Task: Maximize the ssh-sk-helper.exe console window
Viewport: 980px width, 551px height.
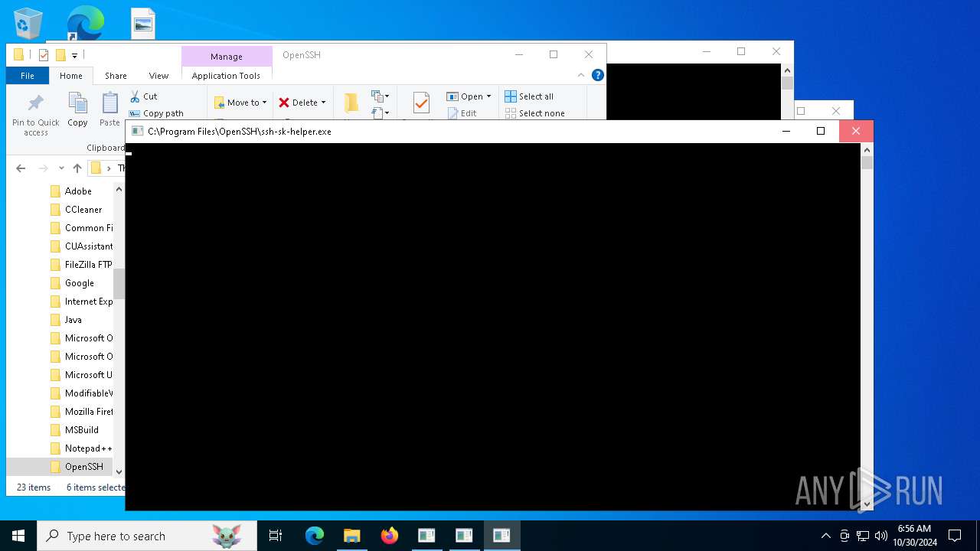Action: (821, 131)
